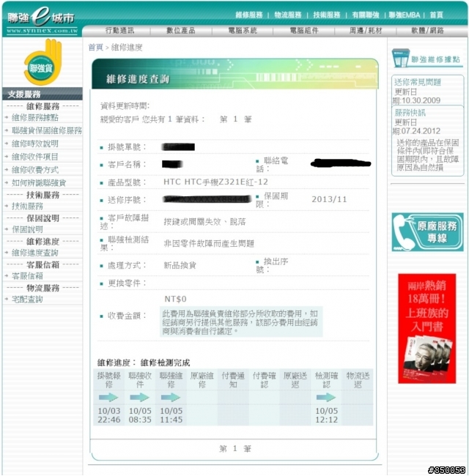Click product model HTC手機Z321E紅-12 text
Screen dimensions: 469x476
coord(215,182)
